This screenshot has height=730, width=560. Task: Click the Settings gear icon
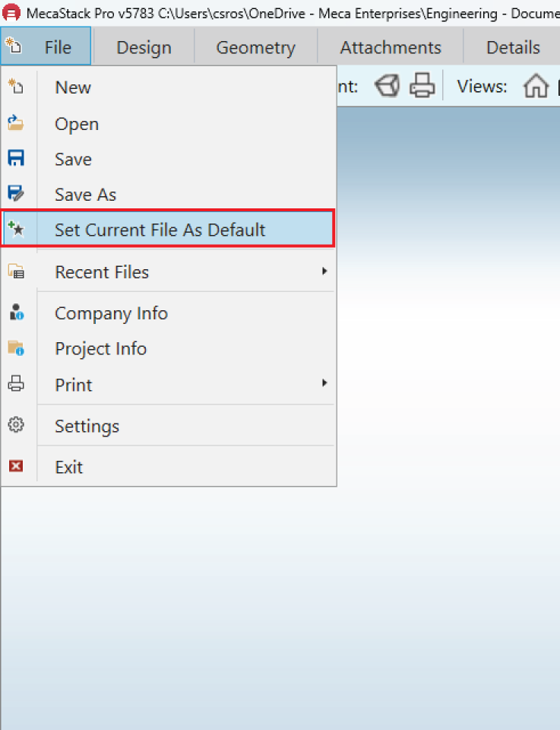pos(16,424)
